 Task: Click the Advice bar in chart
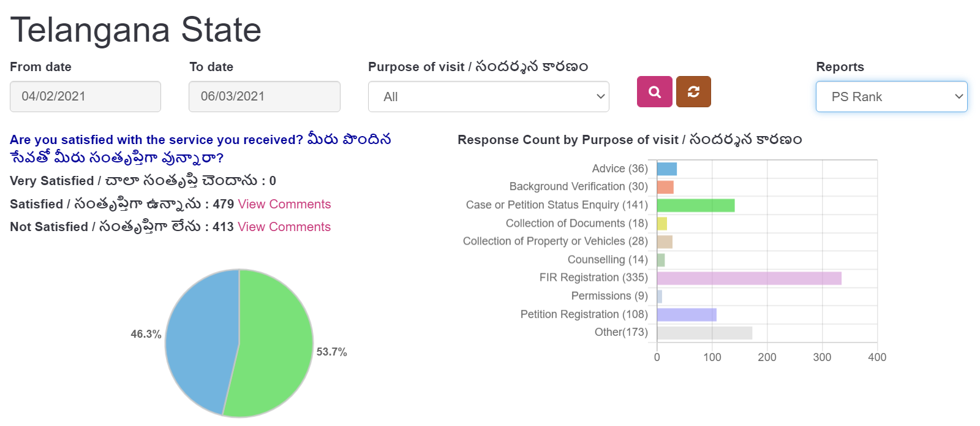(666, 169)
